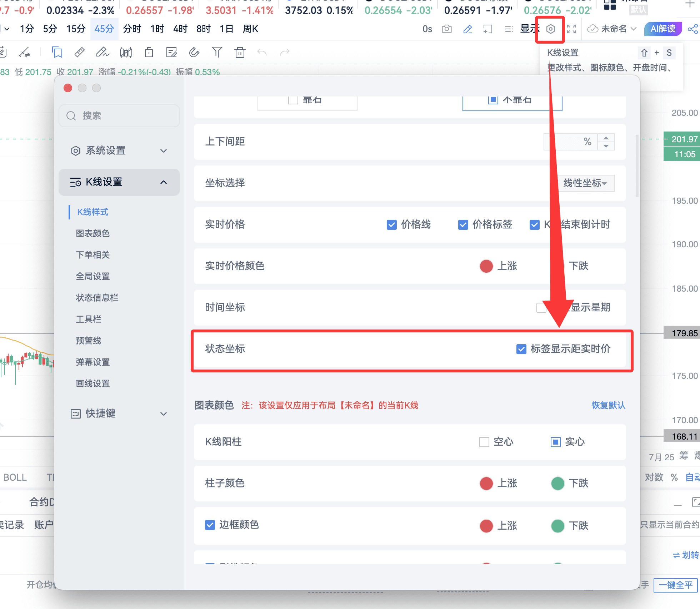Select the ruler measure tool
Viewport: 700px width, 609px height.
(x=79, y=53)
